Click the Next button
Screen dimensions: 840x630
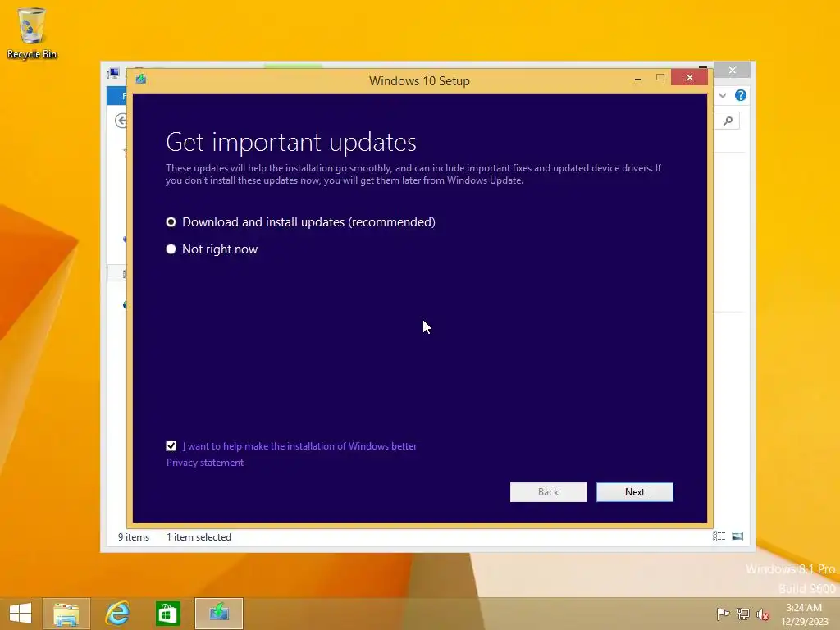(x=634, y=492)
